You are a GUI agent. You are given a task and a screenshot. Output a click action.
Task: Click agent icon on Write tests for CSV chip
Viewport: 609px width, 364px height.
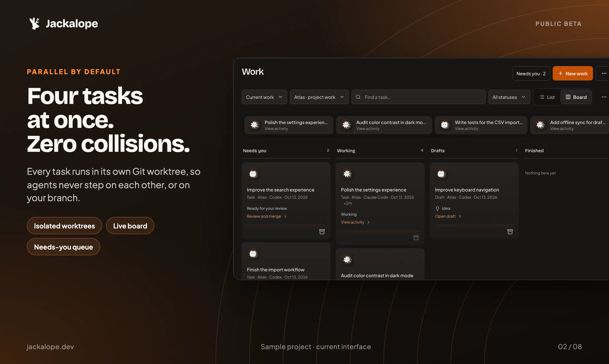(x=445, y=125)
